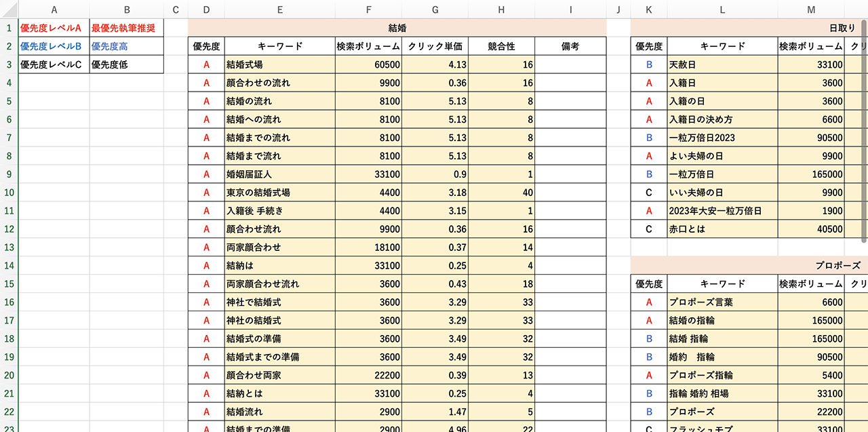Click cell 優先度レベルA
The height and width of the screenshot is (432, 868).
pos(54,28)
